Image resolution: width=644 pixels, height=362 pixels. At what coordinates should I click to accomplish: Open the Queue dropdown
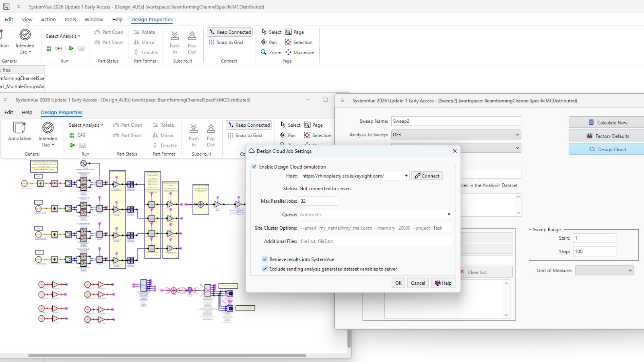point(449,214)
